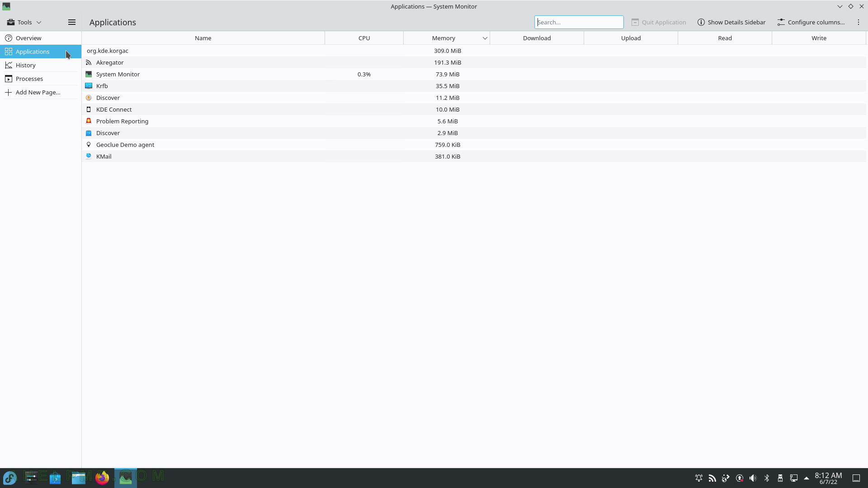
Task: Click the Memory column sort arrow
Action: click(485, 38)
